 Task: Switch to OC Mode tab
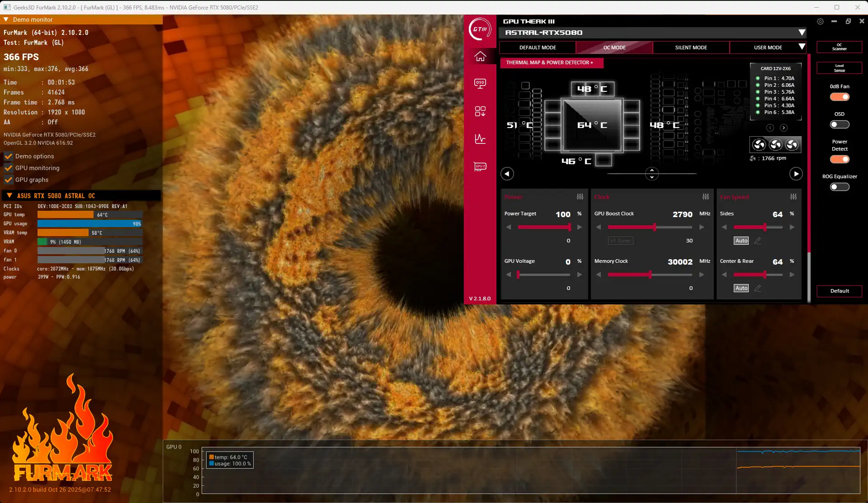coord(614,47)
